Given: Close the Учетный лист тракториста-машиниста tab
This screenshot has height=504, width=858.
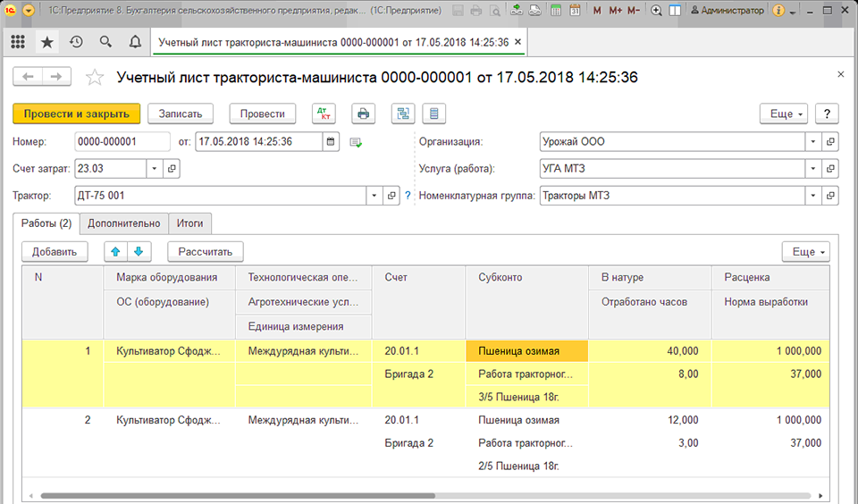Looking at the screenshot, I should click(x=517, y=42).
